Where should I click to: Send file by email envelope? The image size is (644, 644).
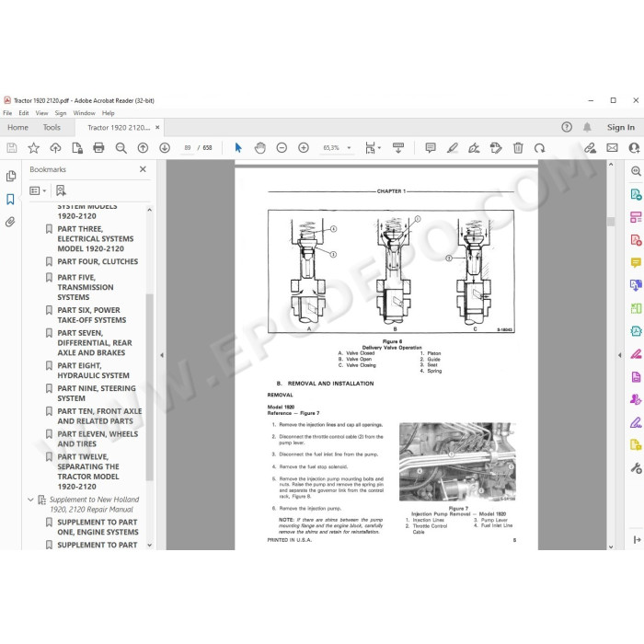click(612, 148)
